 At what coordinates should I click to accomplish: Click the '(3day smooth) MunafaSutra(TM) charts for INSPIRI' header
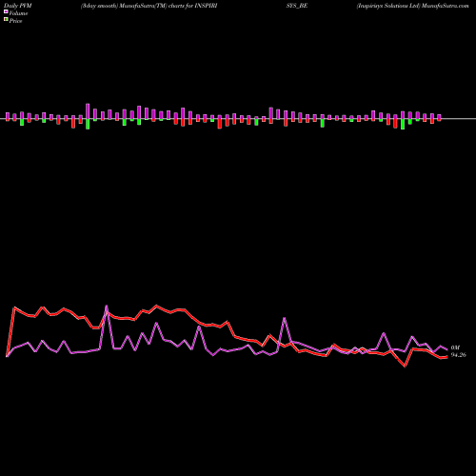coord(149,6)
